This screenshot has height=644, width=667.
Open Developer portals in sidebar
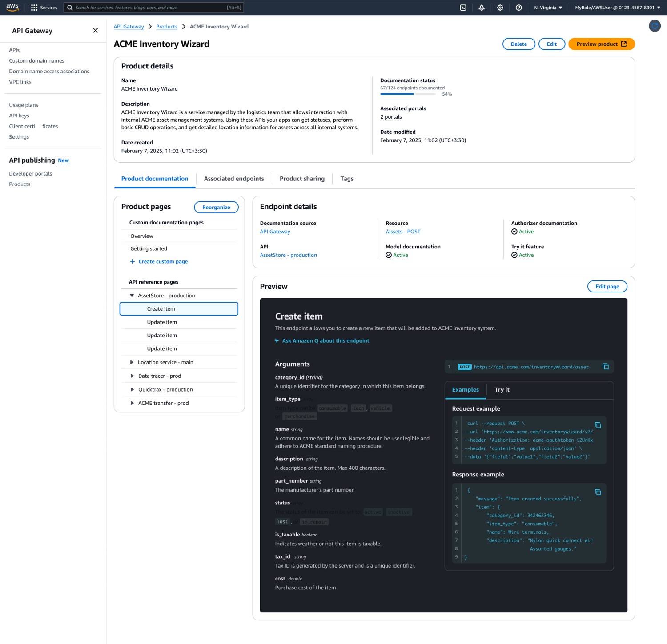coord(31,174)
